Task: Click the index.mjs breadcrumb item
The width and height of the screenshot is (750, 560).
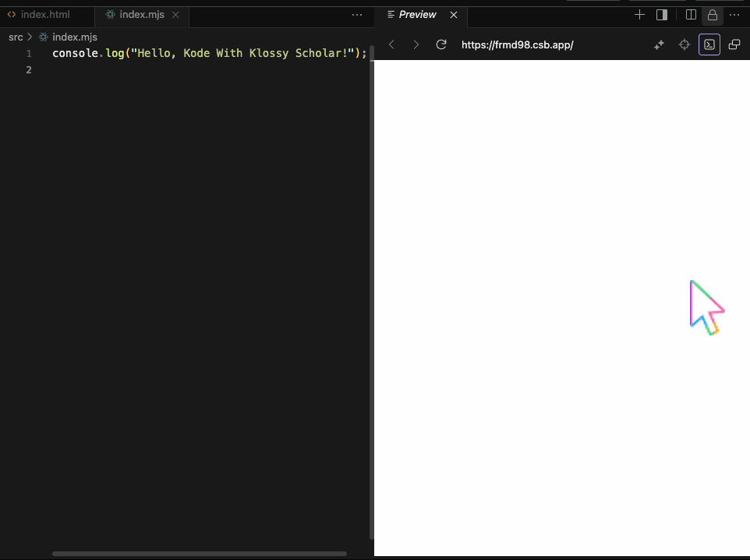Action: tap(75, 37)
